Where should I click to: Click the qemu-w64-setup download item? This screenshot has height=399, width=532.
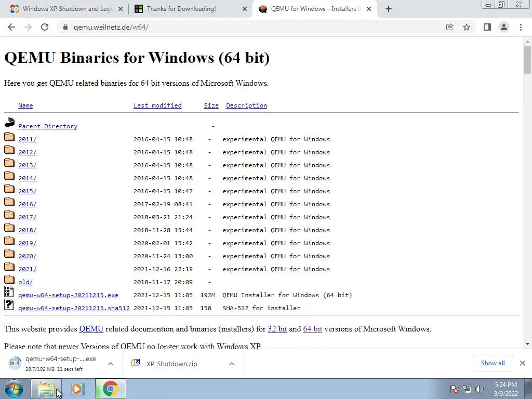[61, 364]
